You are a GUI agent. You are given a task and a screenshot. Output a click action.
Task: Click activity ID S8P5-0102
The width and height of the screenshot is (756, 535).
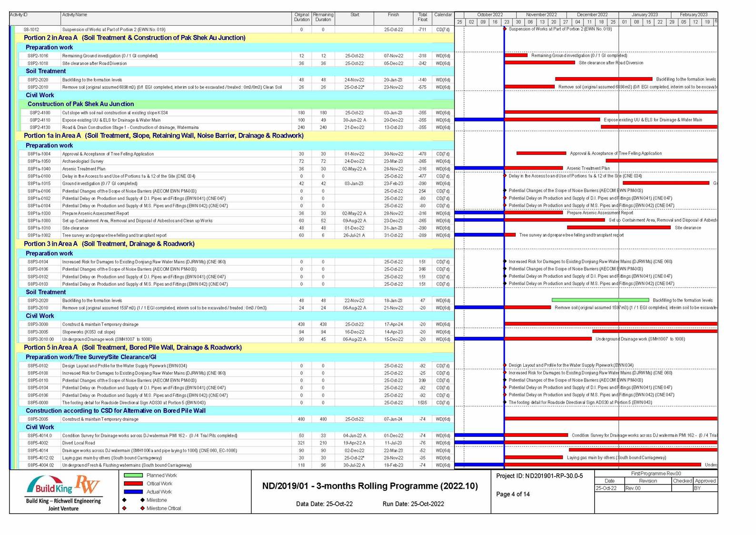(x=38, y=366)
